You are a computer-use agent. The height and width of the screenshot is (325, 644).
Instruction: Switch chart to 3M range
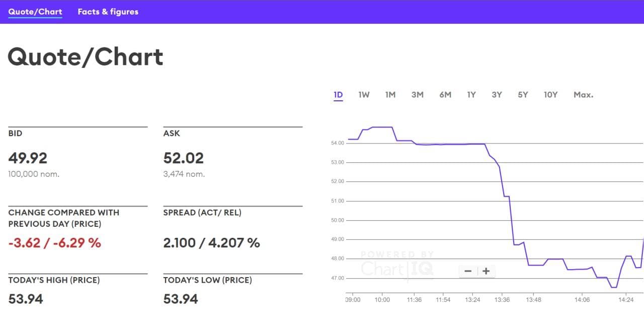click(x=417, y=95)
